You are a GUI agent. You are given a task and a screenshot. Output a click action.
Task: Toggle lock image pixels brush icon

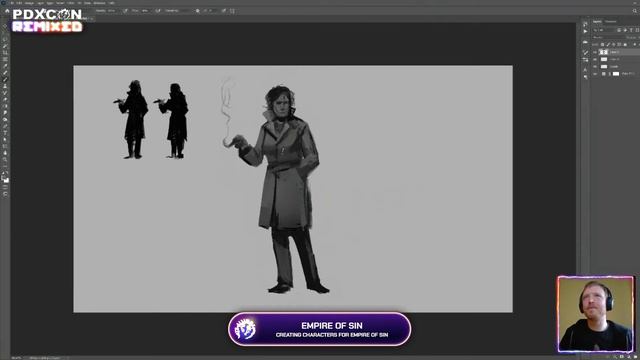point(608,44)
